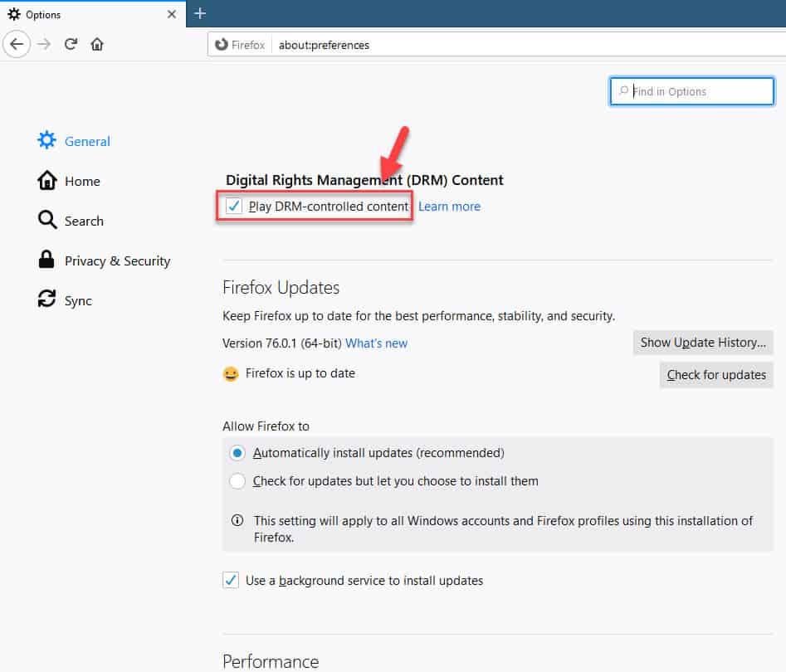Open the What's new link
Image resolution: width=786 pixels, height=672 pixels.
(377, 343)
